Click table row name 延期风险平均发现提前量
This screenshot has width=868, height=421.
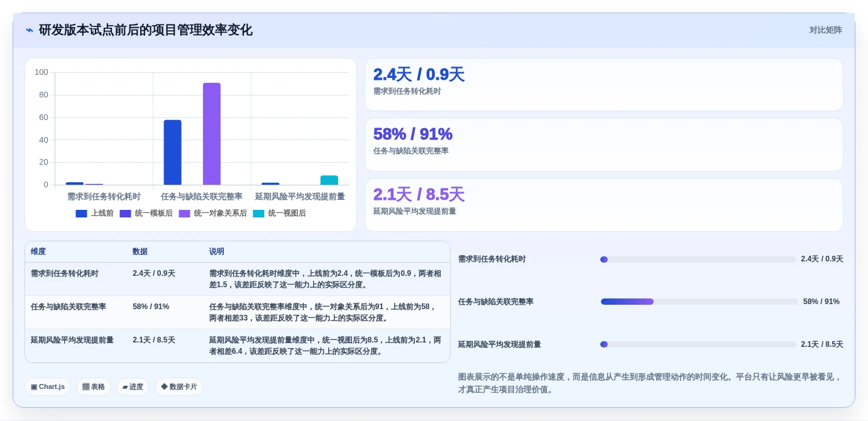coord(72,340)
